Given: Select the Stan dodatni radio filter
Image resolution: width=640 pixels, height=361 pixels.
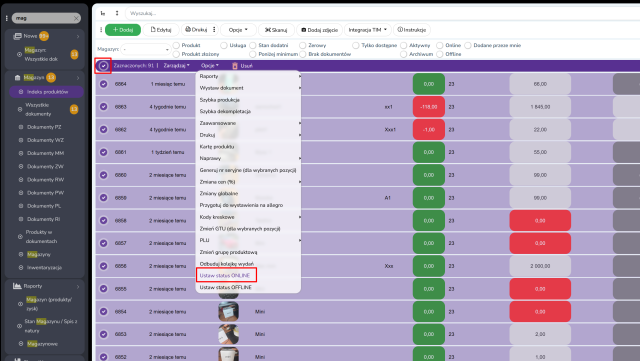Looking at the screenshot, I should click(x=253, y=45).
